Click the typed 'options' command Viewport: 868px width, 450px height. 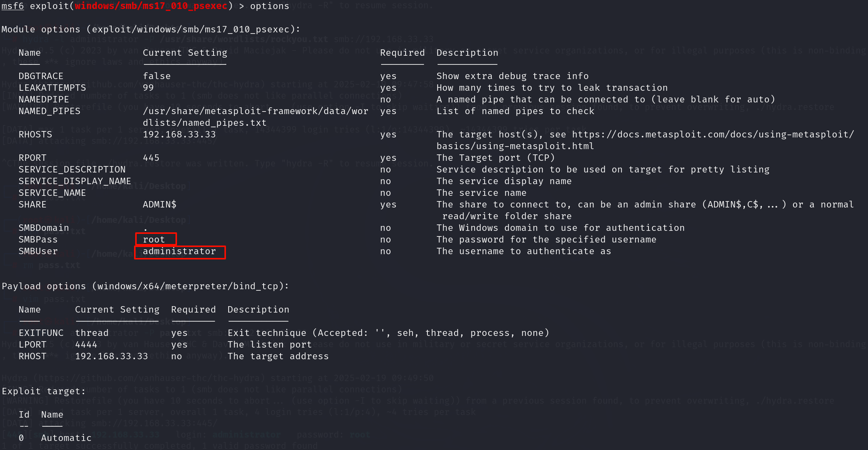(x=270, y=6)
